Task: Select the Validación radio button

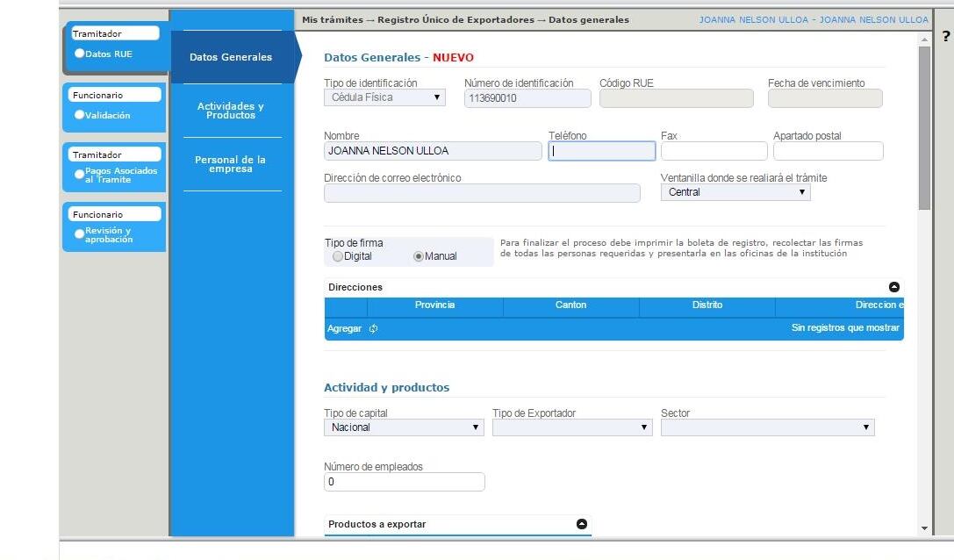Action: (79, 114)
